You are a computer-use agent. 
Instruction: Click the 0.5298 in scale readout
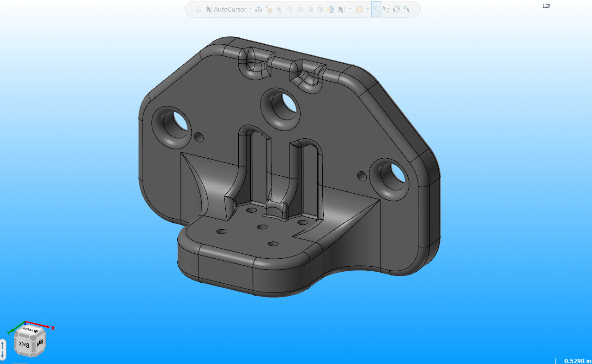[x=578, y=361]
